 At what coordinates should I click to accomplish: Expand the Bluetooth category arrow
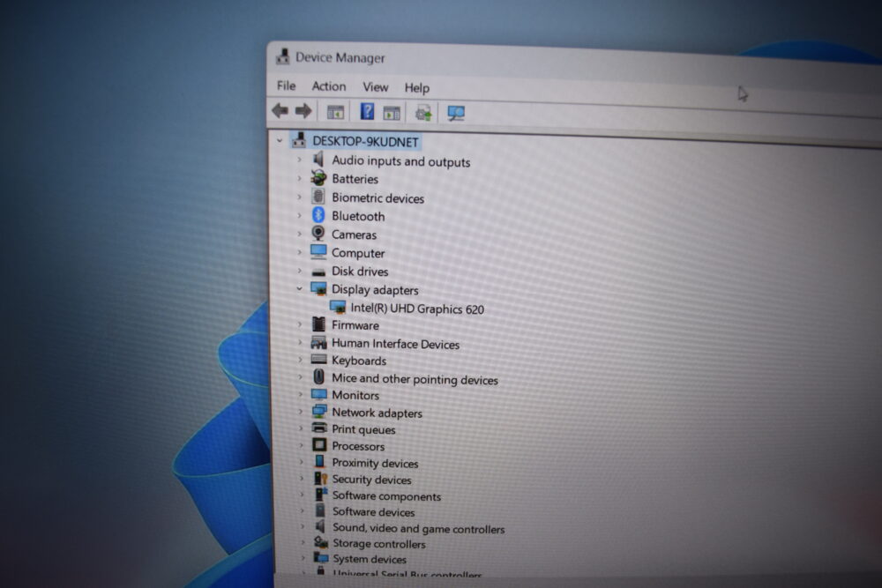[x=299, y=215]
